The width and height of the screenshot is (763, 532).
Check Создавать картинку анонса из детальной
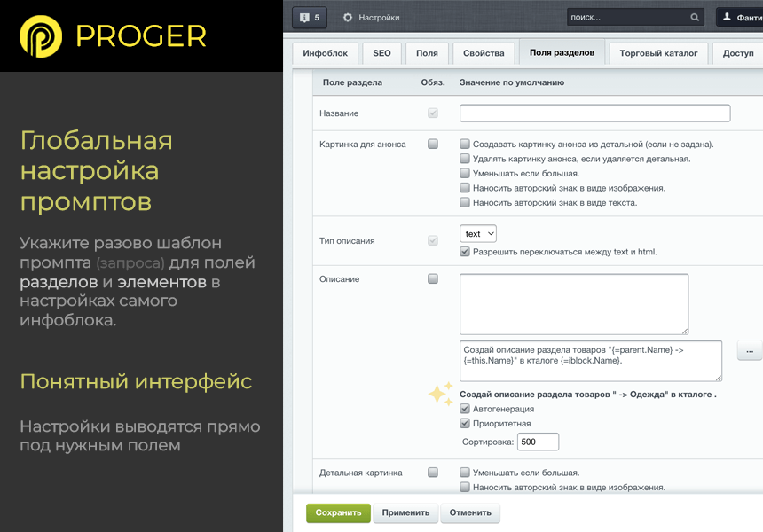coord(462,143)
